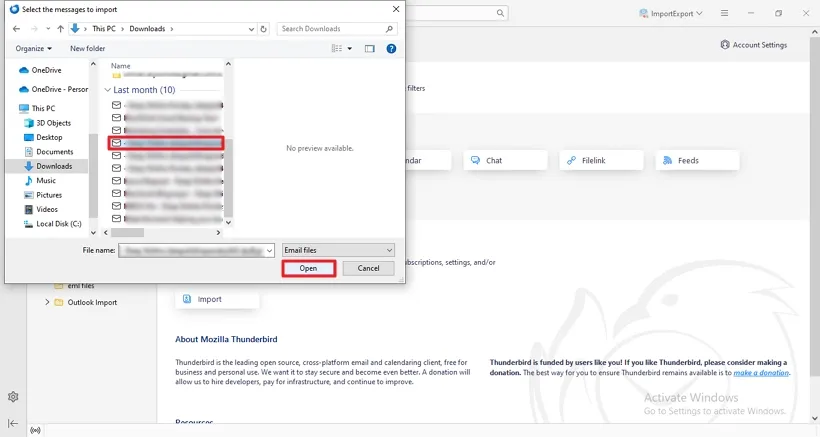Click the Import button in Thunderbird
The image size is (820, 437).
pyautogui.click(x=217, y=299)
